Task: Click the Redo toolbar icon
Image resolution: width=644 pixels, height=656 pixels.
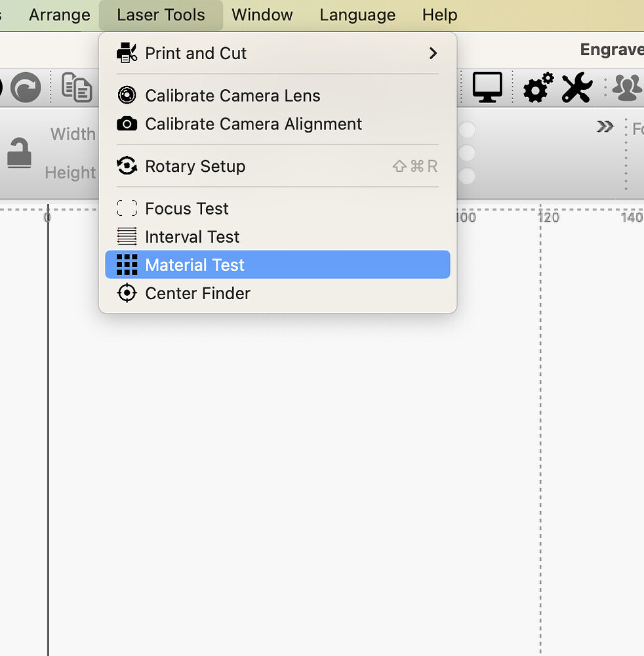Action: pos(25,87)
